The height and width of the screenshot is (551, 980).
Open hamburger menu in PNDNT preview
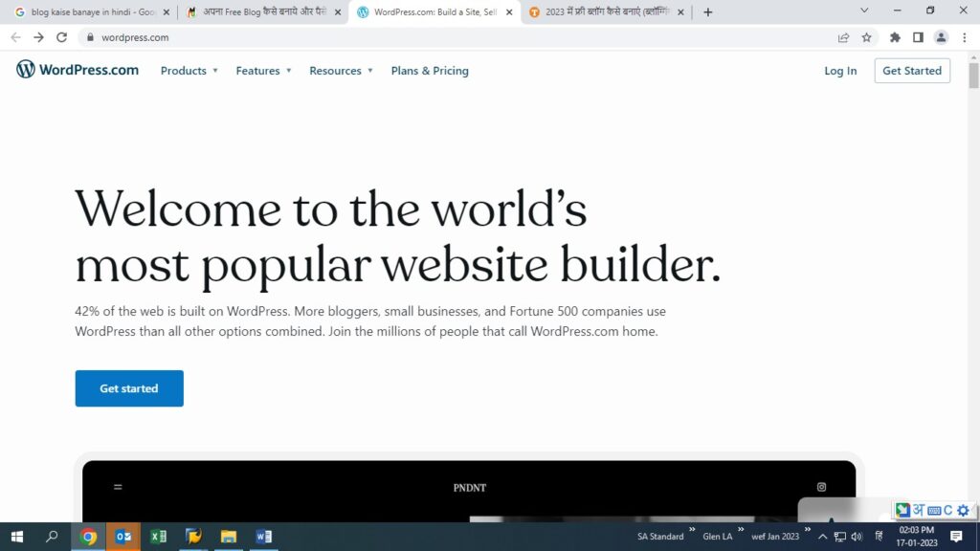118,487
